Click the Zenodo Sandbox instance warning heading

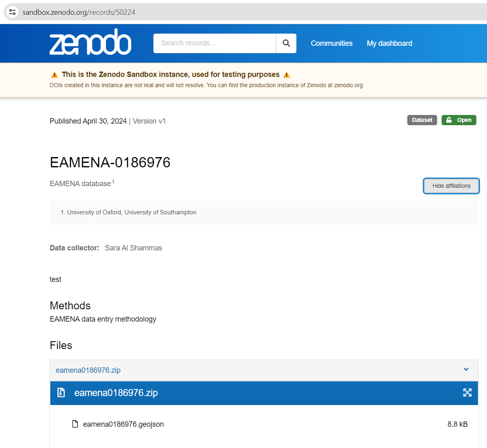tap(171, 74)
